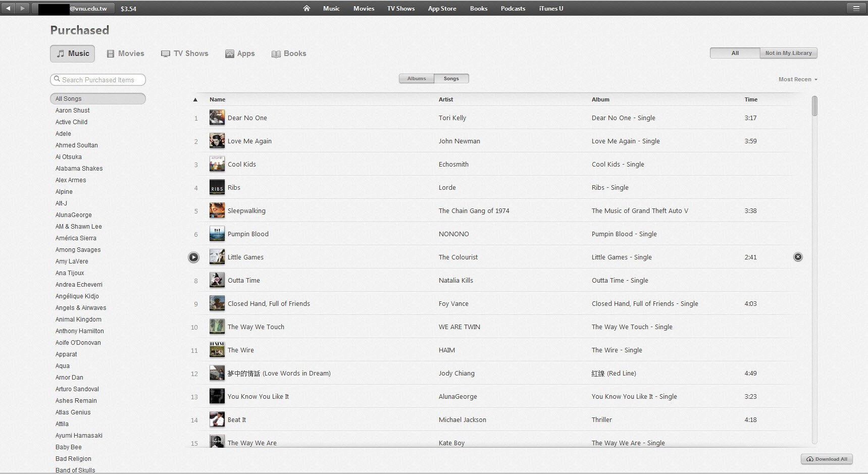Sort by the Artist column header

pos(446,99)
